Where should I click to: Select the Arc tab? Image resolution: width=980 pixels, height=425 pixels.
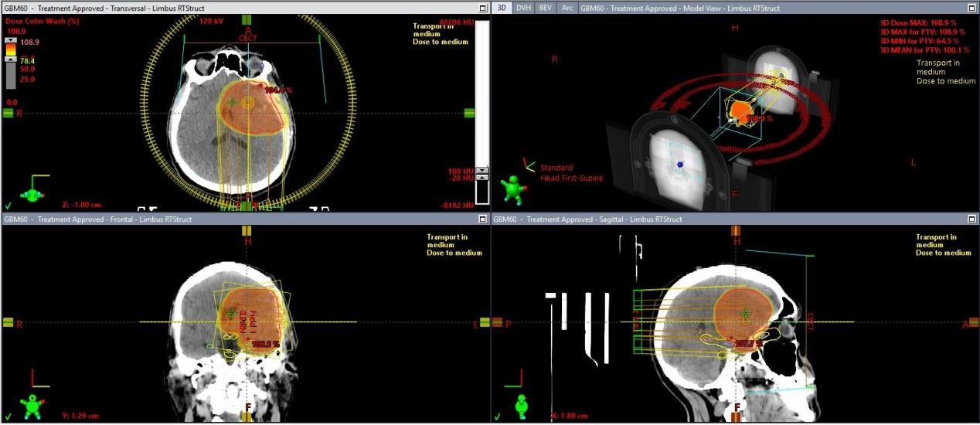[x=567, y=8]
